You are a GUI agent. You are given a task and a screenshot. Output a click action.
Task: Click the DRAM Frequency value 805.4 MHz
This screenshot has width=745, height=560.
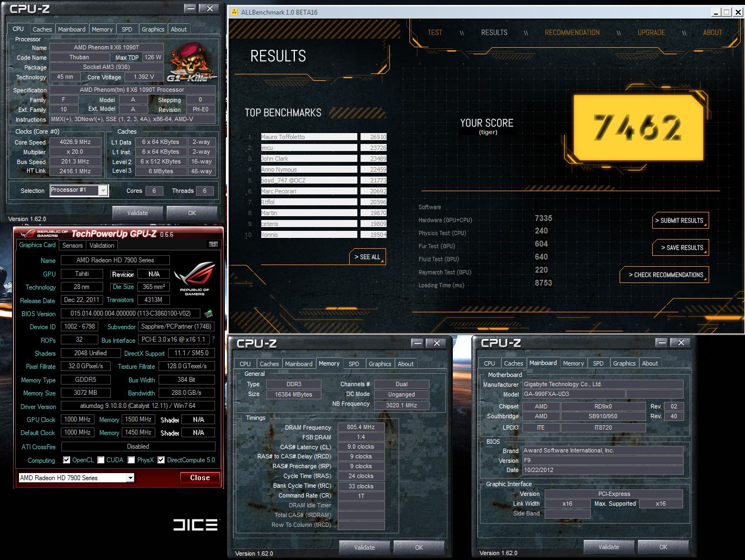tap(361, 427)
